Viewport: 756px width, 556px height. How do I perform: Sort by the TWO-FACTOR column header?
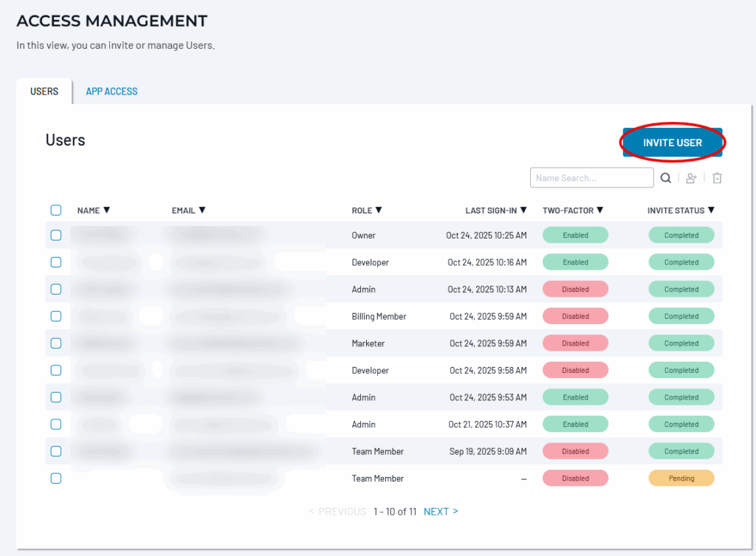pos(572,210)
